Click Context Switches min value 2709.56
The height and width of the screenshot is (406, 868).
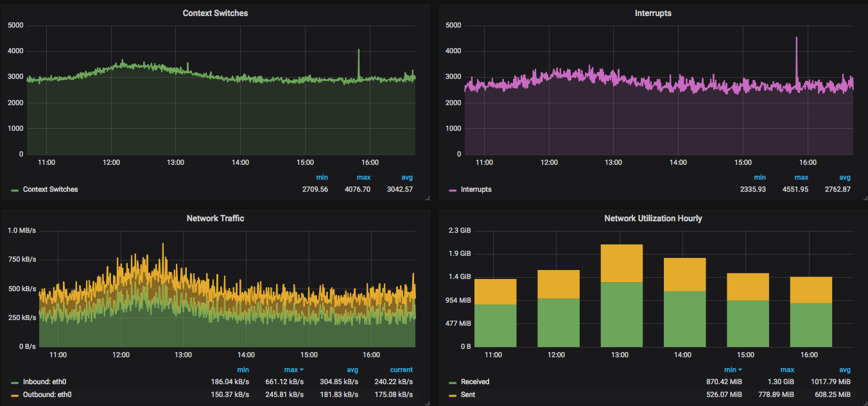point(315,189)
